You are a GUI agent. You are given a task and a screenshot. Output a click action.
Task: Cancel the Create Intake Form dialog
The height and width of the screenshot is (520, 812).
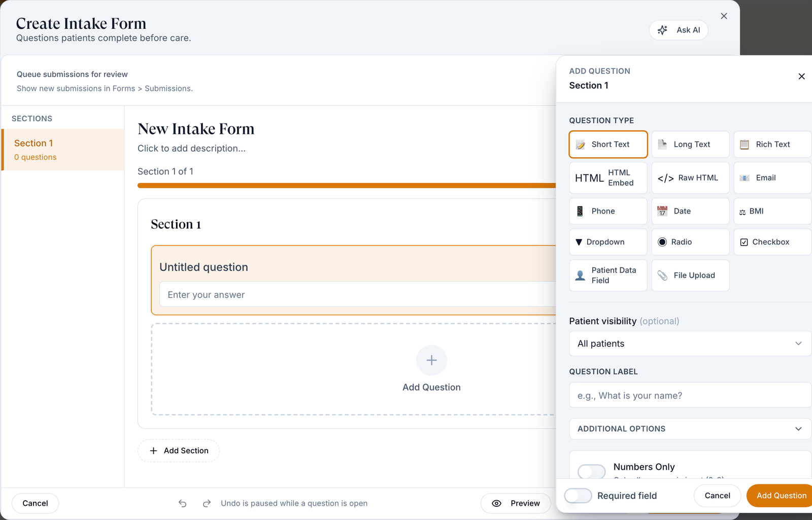35,503
